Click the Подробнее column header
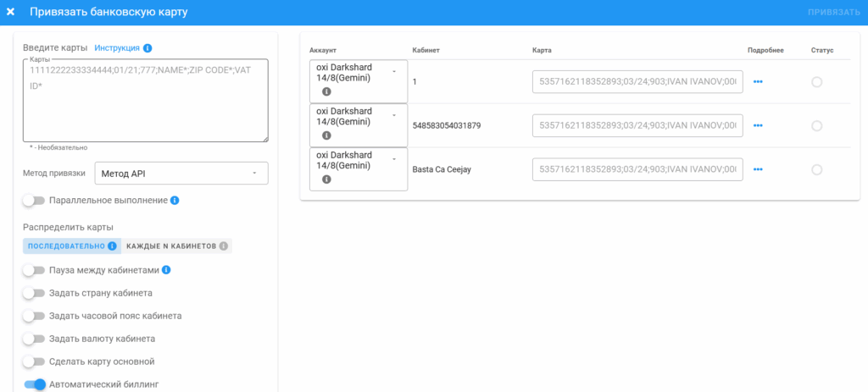The image size is (868, 392). click(765, 50)
